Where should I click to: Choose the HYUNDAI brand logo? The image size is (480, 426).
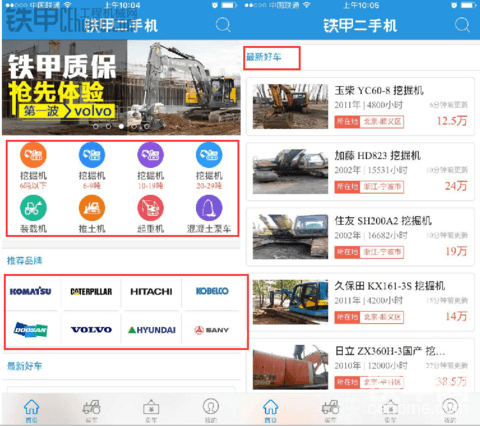point(152,330)
